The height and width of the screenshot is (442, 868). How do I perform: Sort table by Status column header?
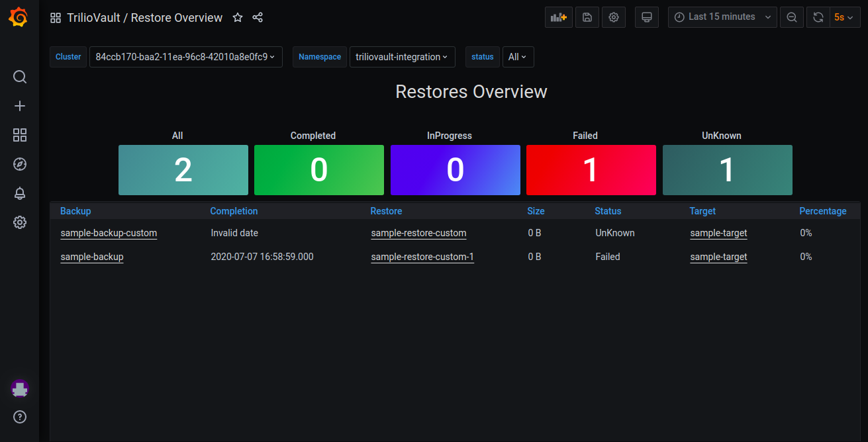(608, 211)
